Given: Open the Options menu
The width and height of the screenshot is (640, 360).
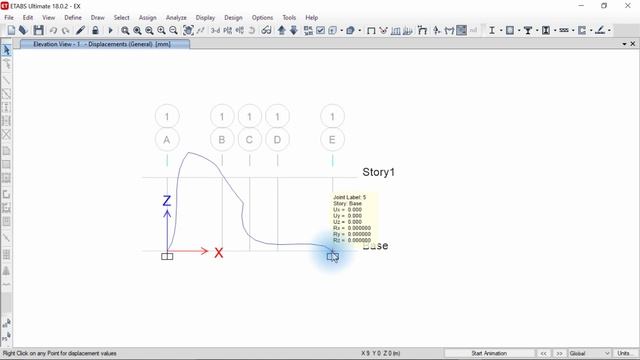Looking at the screenshot, I should [262, 18].
